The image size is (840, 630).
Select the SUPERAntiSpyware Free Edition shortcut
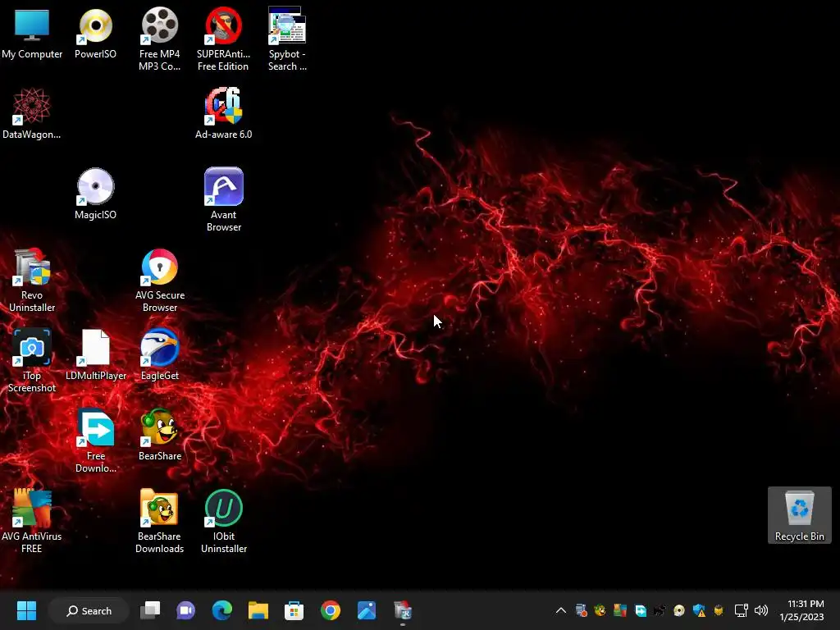(x=223, y=39)
